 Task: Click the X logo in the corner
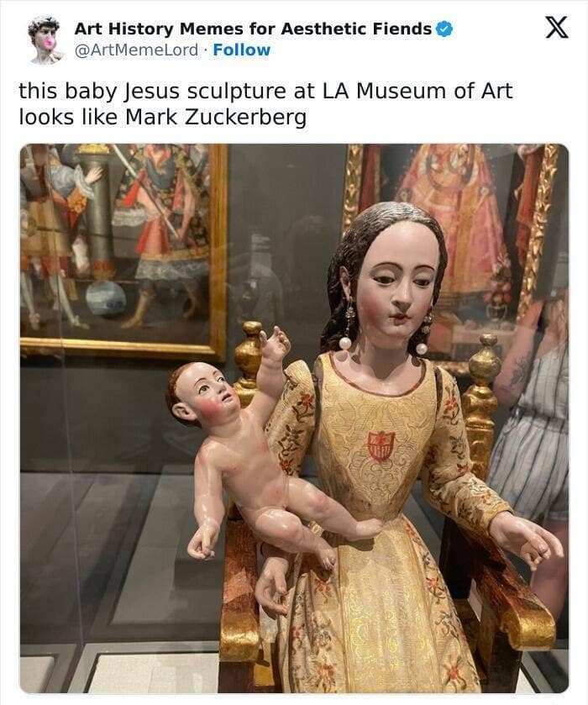coord(557,28)
